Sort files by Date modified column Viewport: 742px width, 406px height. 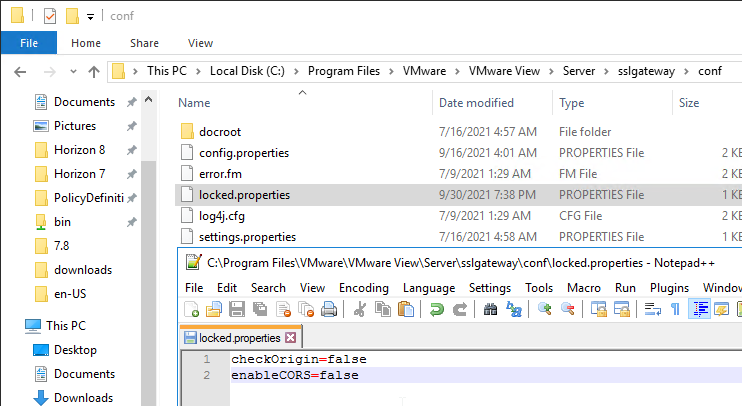476,103
